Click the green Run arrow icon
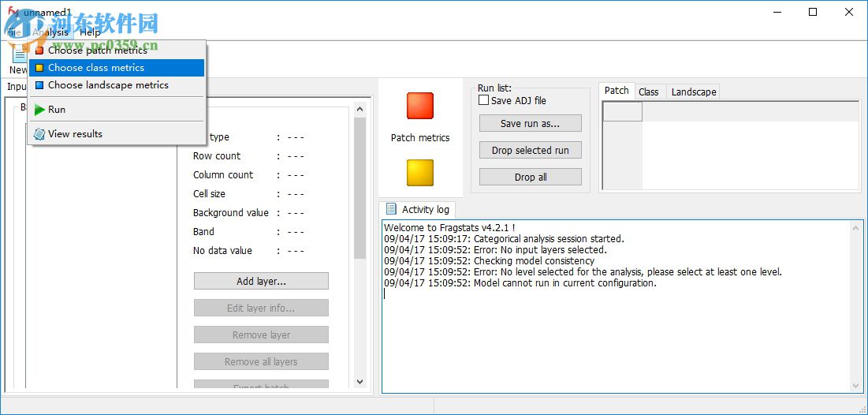This screenshot has height=415, width=868. coord(39,110)
